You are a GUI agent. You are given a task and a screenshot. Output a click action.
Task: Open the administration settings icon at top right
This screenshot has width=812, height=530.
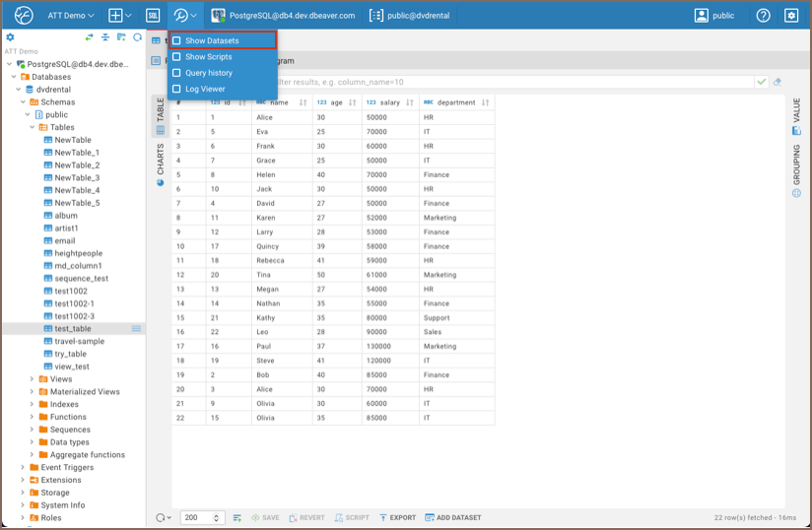tap(791, 16)
